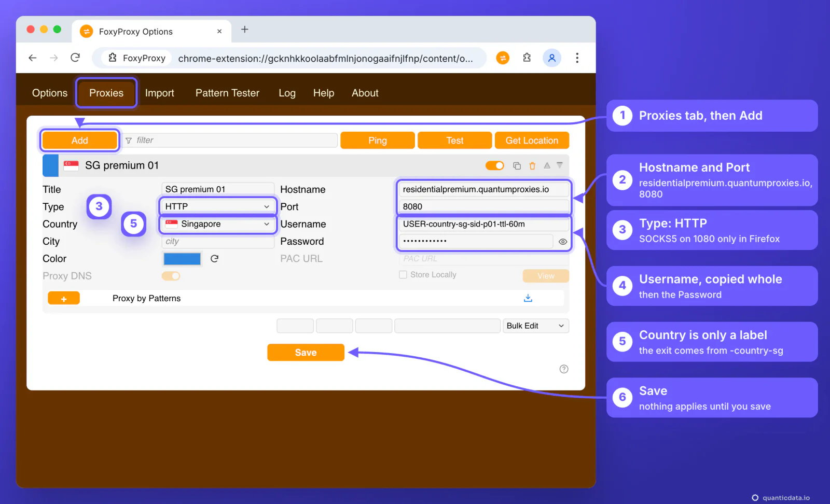Move SG premium 01 proxy up
The image size is (830, 504).
pos(547,165)
